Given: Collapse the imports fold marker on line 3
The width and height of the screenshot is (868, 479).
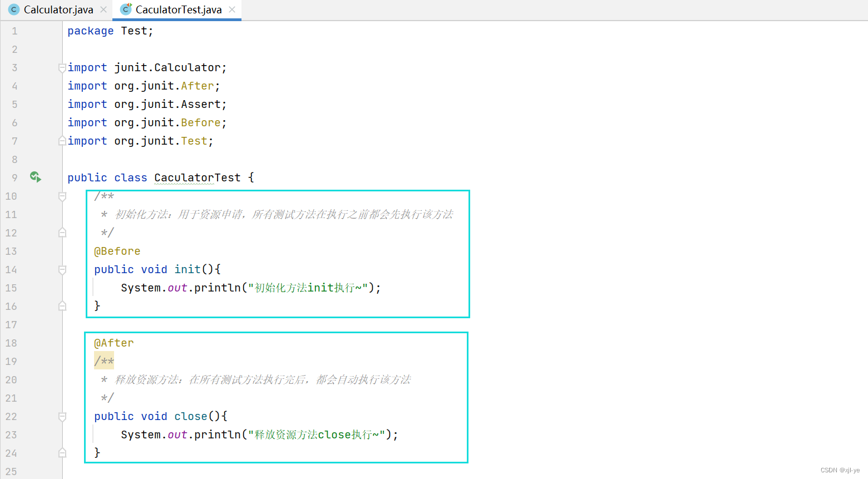Looking at the screenshot, I should (62, 68).
